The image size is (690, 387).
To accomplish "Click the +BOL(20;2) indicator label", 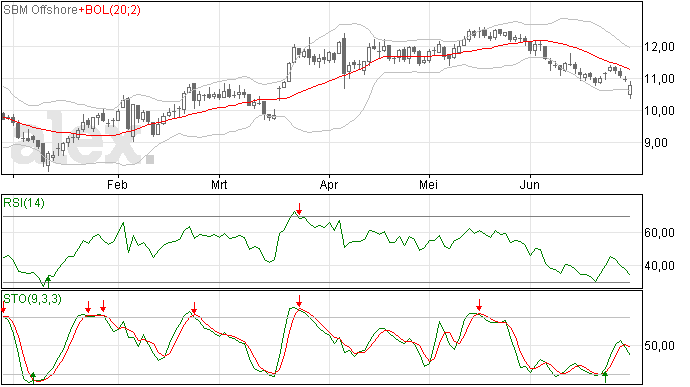I will (x=110, y=10).
